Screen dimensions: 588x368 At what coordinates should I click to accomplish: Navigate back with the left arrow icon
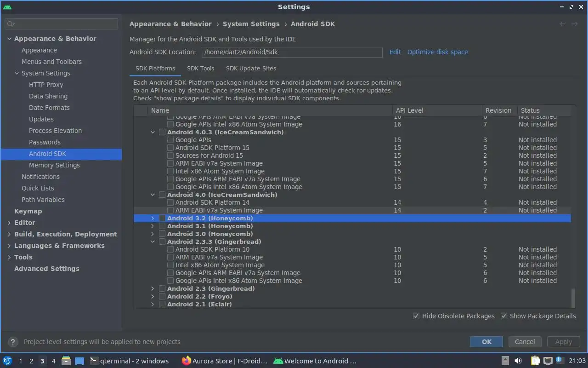click(562, 24)
